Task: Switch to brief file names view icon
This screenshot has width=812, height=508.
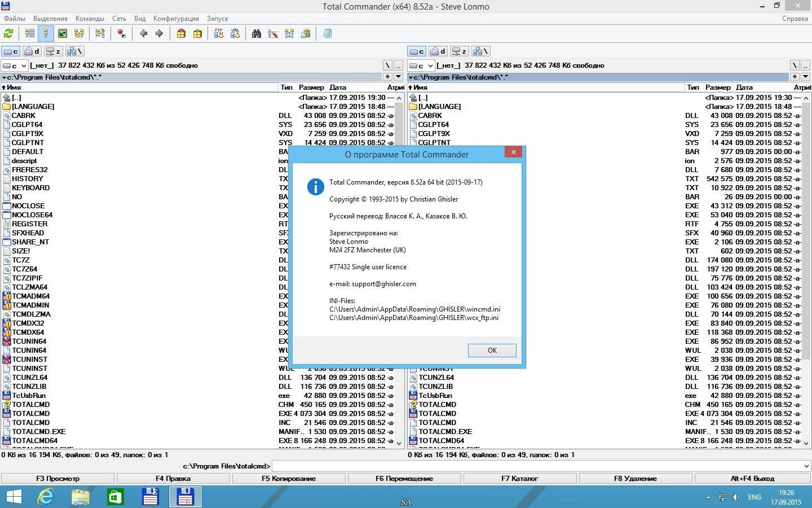Action: point(30,34)
